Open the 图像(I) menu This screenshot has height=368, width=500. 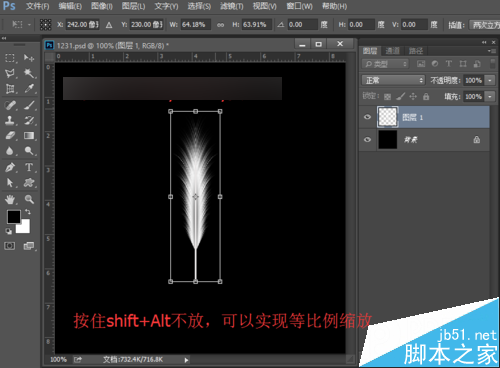102,6
